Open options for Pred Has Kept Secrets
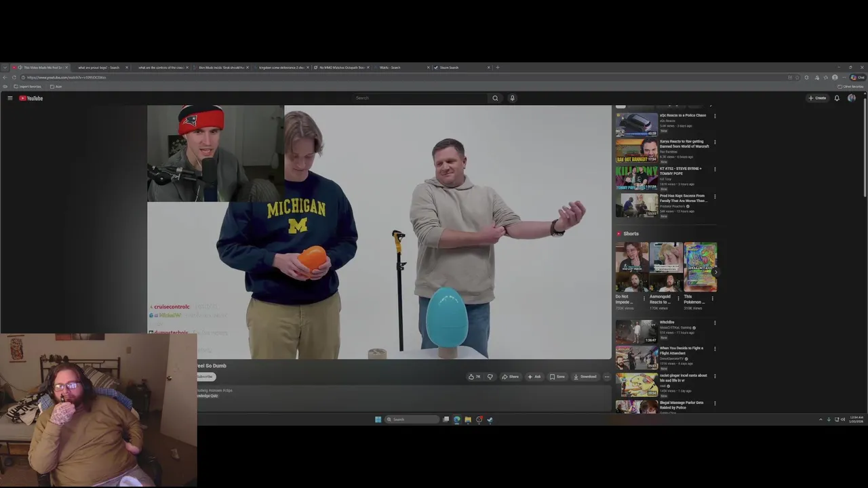The width and height of the screenshot is (868, 488). click(715, 197)
